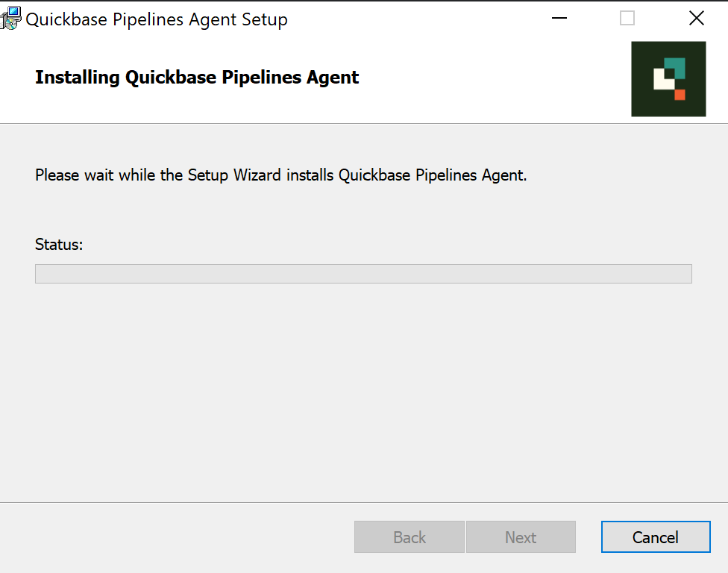Screen dimensions: 728x573
Task: Click the Installing Quickbase Pipelines Agent heading
Action: (197, 78)
